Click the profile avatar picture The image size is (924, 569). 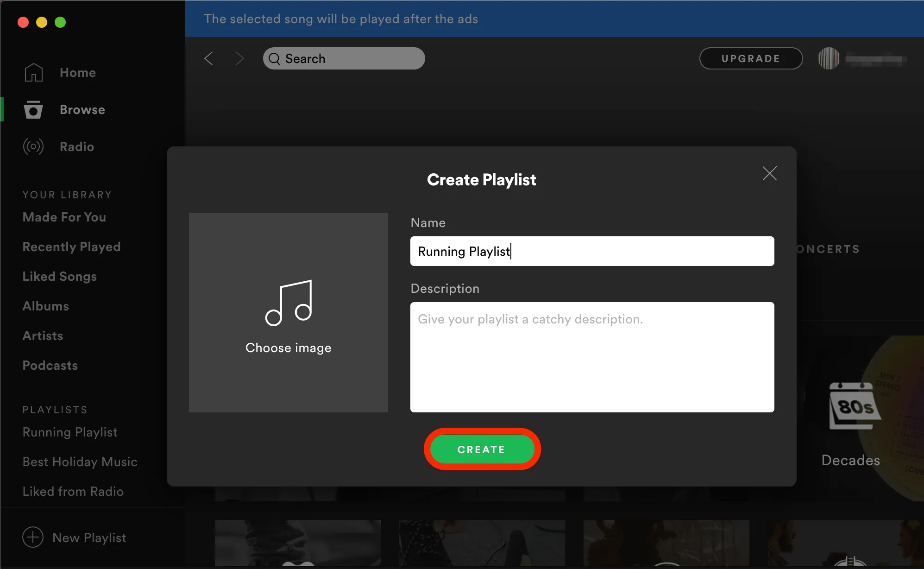click(x=829, y=59)
